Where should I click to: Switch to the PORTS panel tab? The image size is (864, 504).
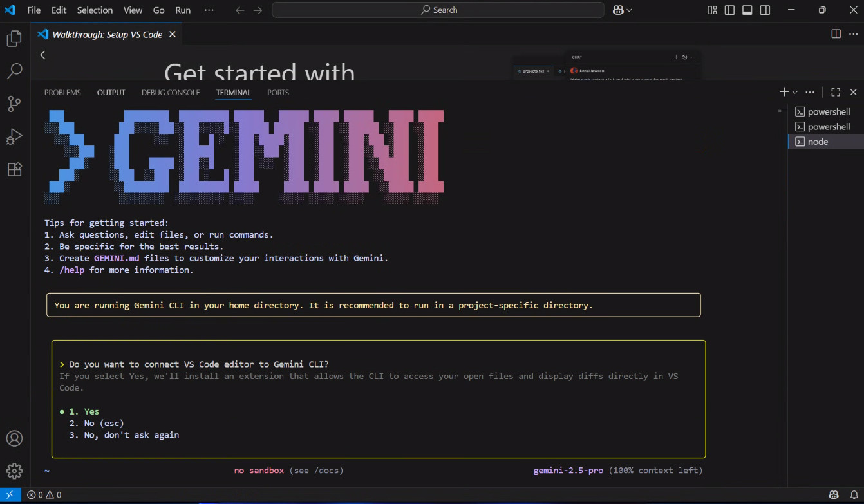pos(278,93)
